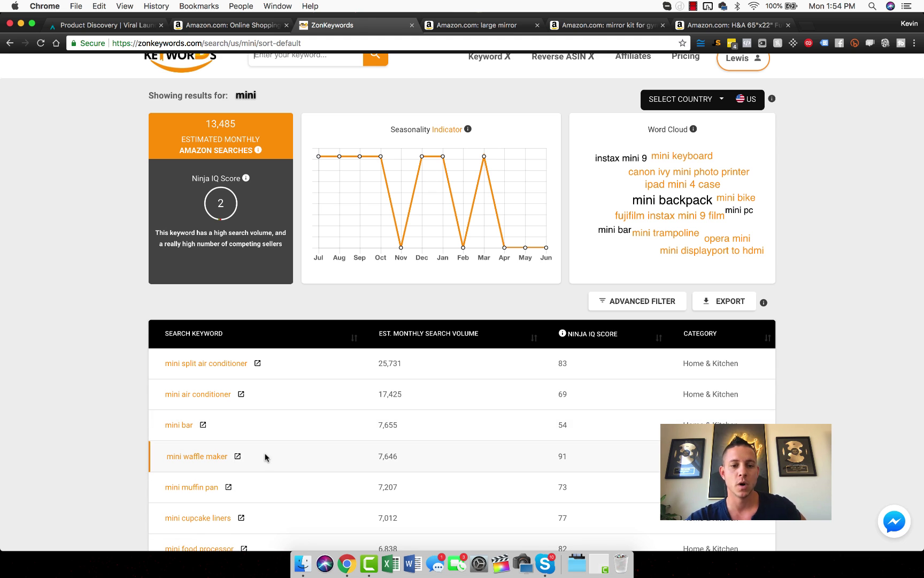Click the orange search magnifier button
Image resolution: width=924 pixels, height=578 pixels.
[x=375, y=57]
